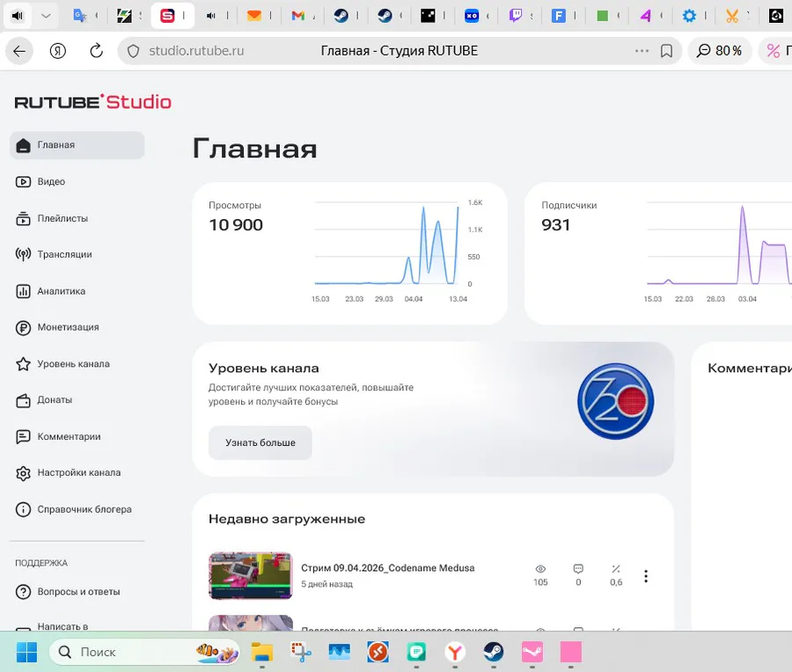Click the Донаты wallet icon
The width and height of the screenshot is (792, 672).
(23, 400)
